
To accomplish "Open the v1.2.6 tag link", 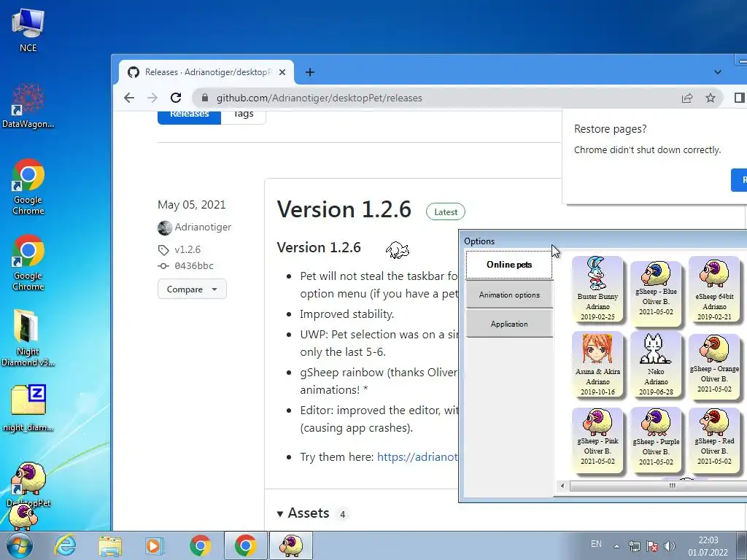I will pyautogui.click(x=187, y=249).
